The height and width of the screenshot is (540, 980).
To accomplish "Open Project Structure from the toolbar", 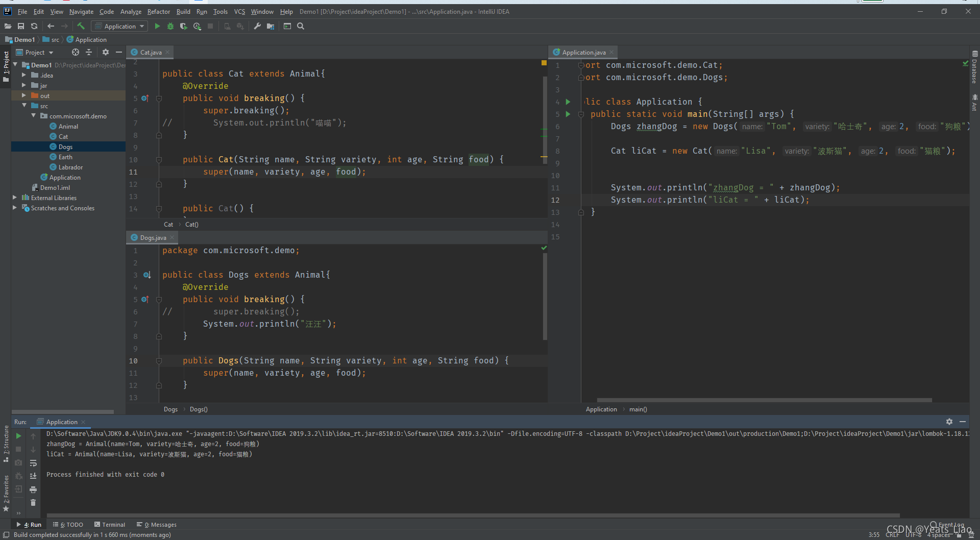I will [271, 26].
